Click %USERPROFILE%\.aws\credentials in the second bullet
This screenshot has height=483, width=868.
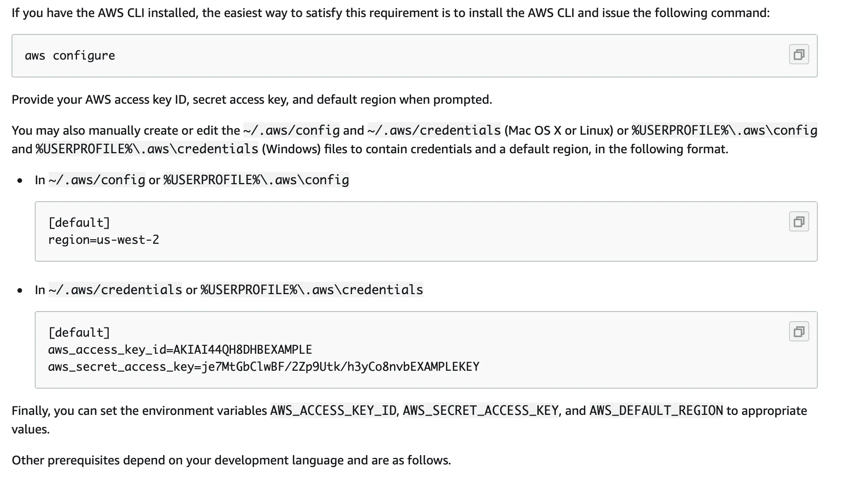(x=312, y=290)
